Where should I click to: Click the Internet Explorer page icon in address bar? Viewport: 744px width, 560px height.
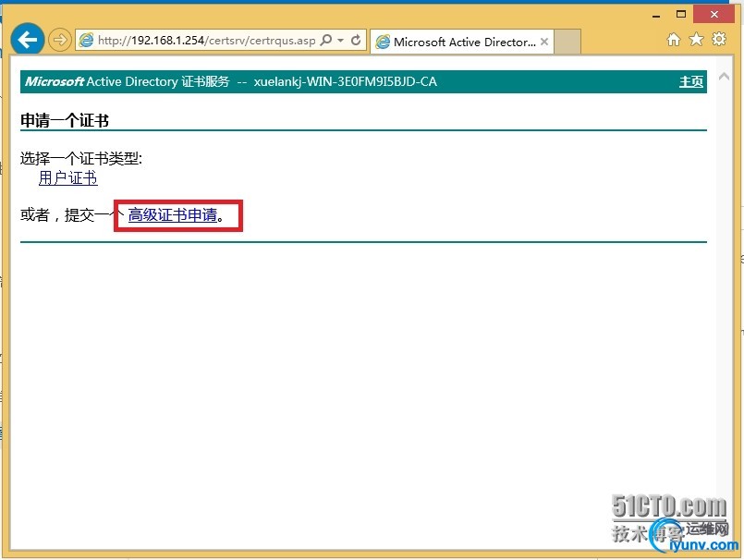point(86,40)
